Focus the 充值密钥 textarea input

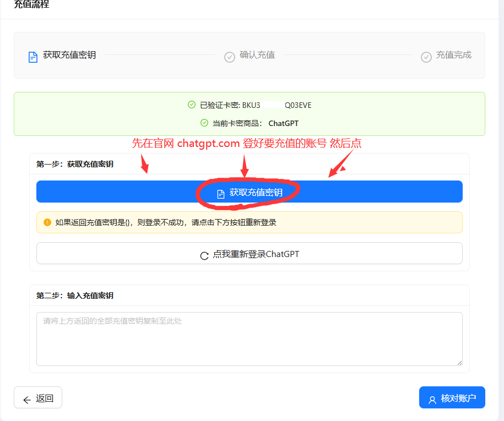250,339
